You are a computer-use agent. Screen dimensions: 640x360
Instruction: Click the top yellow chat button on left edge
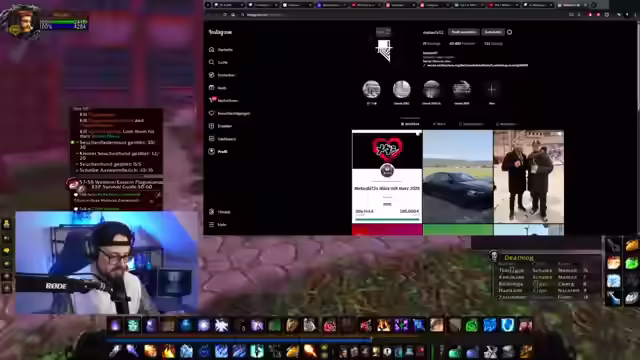(x=7, y=224)
